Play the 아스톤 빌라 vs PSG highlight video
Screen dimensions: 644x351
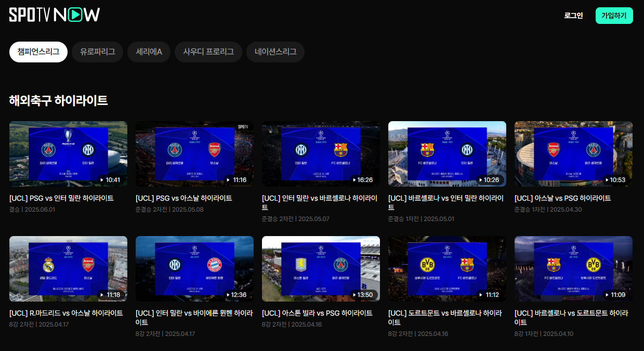[321, 269]
